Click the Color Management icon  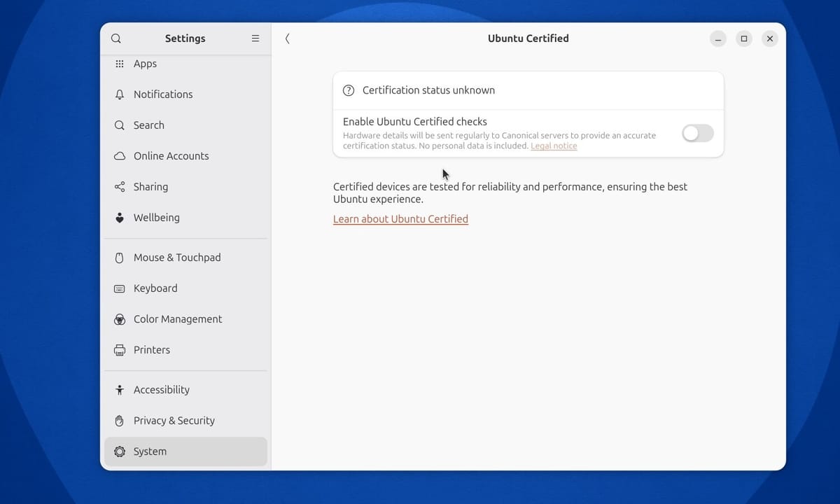point(120,319)
